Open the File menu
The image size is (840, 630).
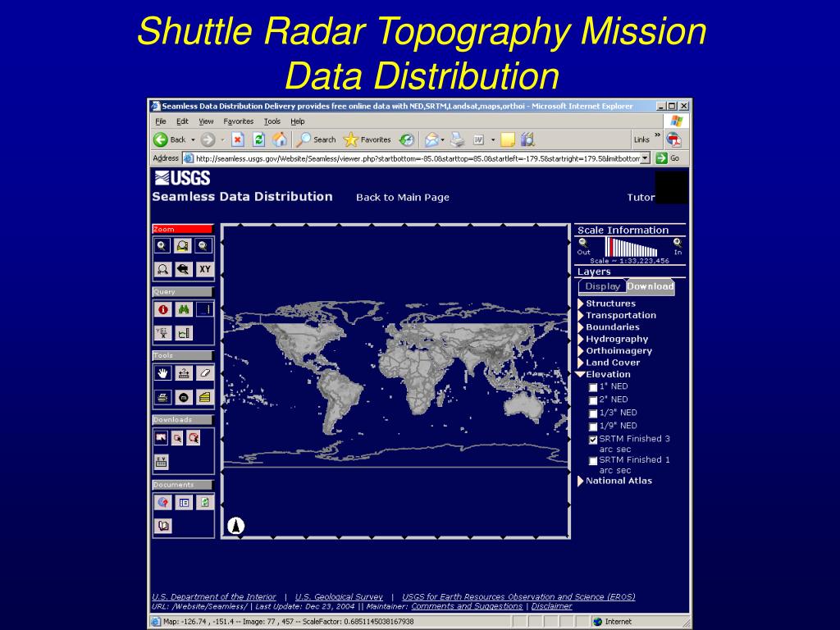pos(161,121)
